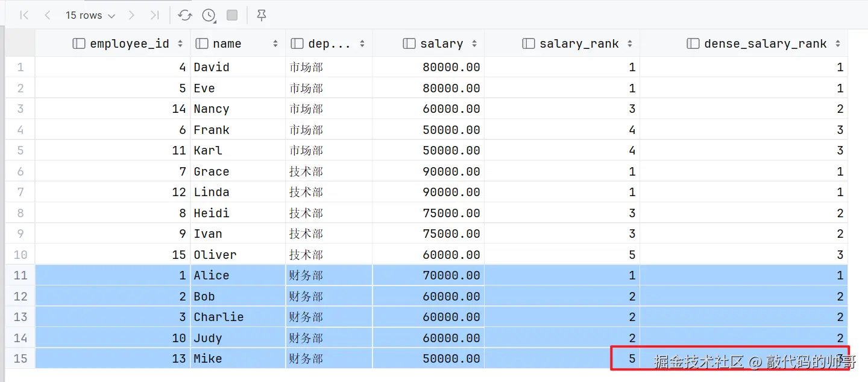This screenshot has width=868, height=382.
Task: Select the Eve name cell
Action: pos(238,88)
